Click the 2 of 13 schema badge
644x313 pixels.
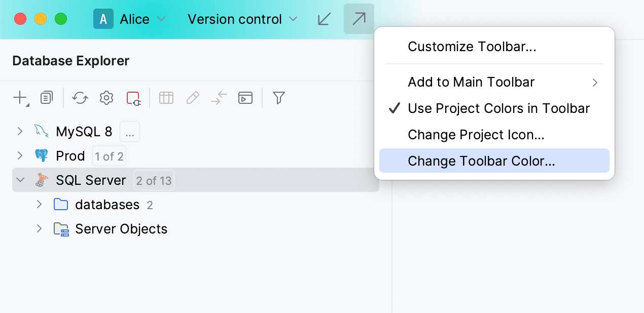(154, 181)
